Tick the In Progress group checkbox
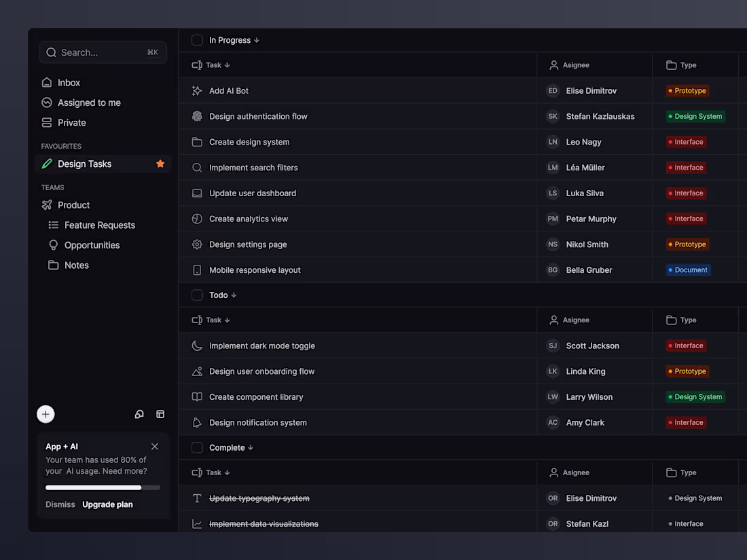Image resolution: width=747 pixels, height=560 pixels. (x=197, y=40)
